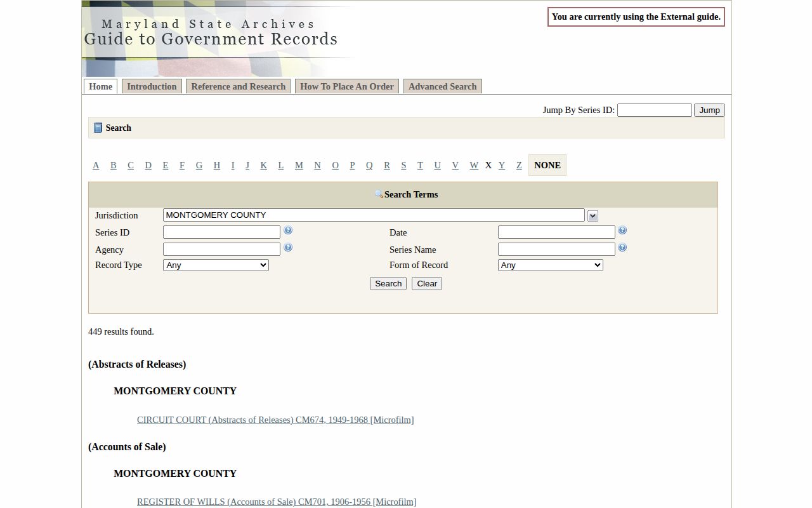Click the Search button
Screen dimensions: 812x508
[x=388, y=284]
